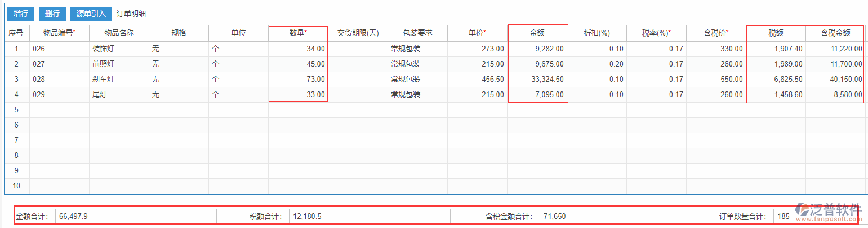Click the 税率(%) column header
Viewport: 868px width, 228px height.
click(656, 33)
